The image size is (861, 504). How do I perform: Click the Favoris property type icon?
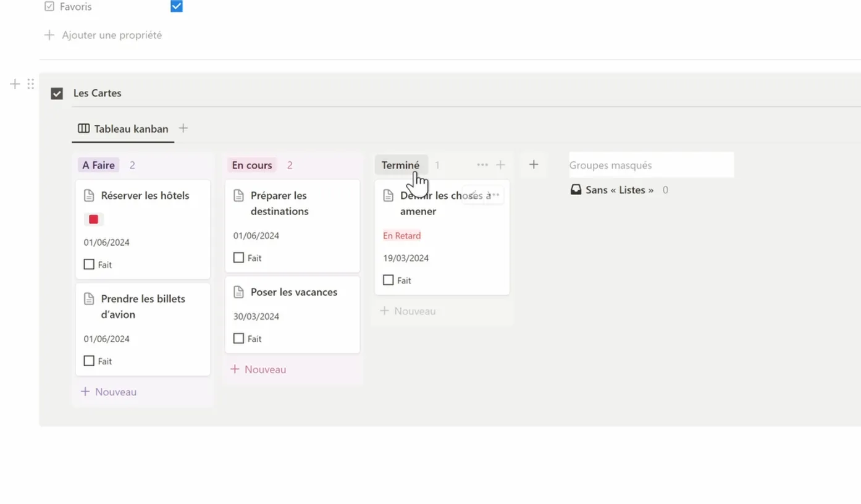click(49, 7)
